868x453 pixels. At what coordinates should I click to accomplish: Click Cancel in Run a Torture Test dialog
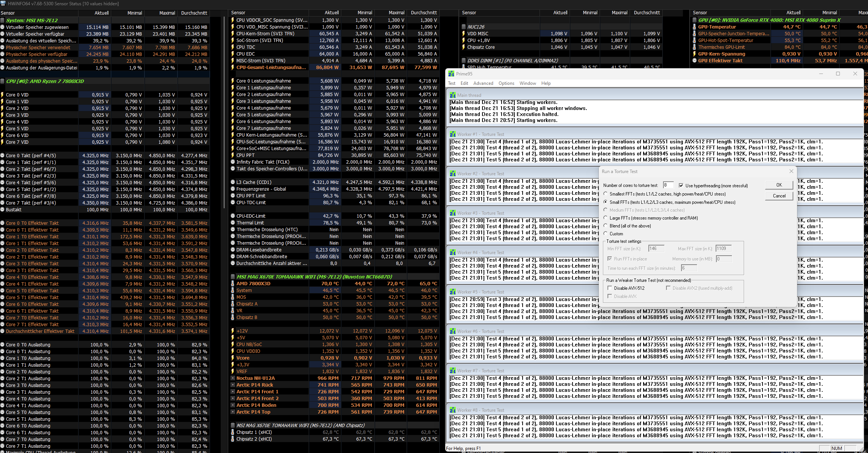click(x=779, y=196)
